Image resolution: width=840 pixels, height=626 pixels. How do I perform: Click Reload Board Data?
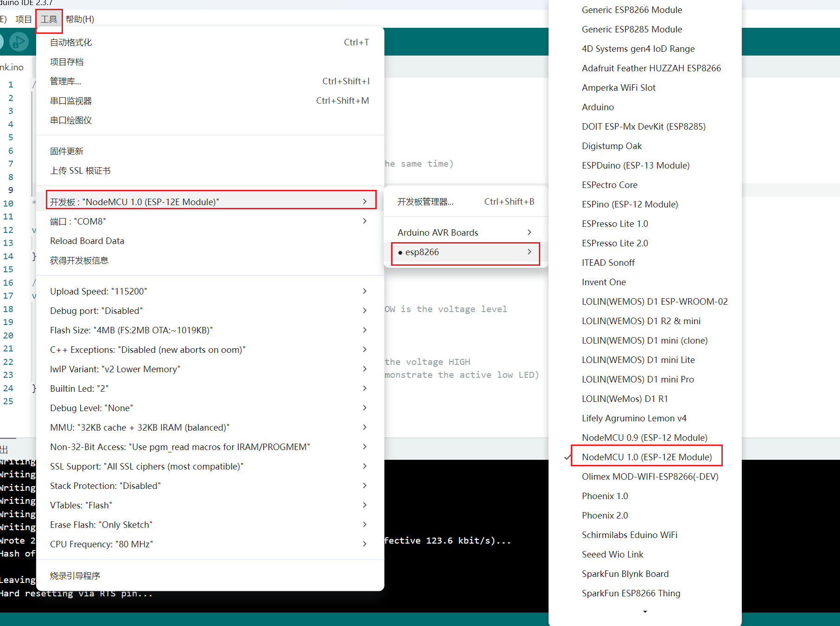tap(87, 241)
